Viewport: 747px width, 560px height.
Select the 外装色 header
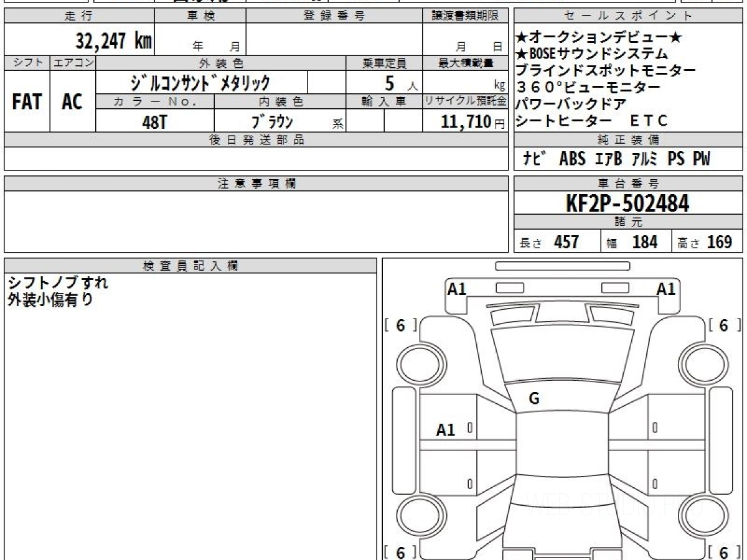coord(221,63)
